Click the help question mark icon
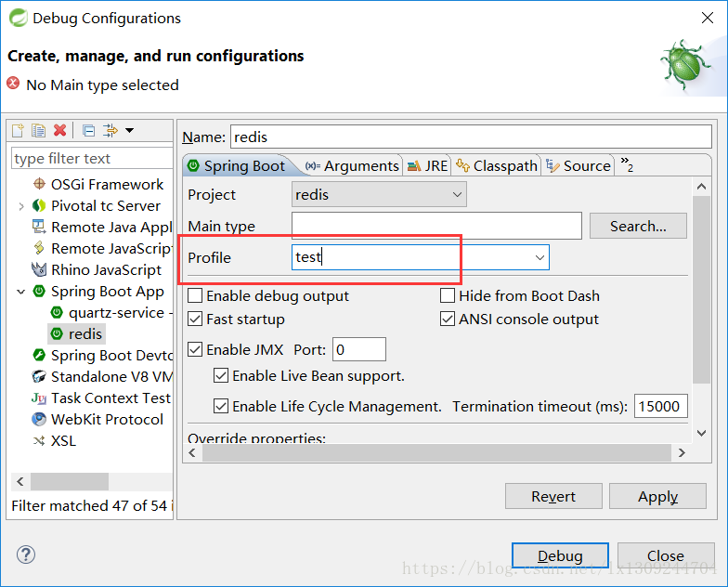This screenshot has width=728, height=587. pos(26,554)
